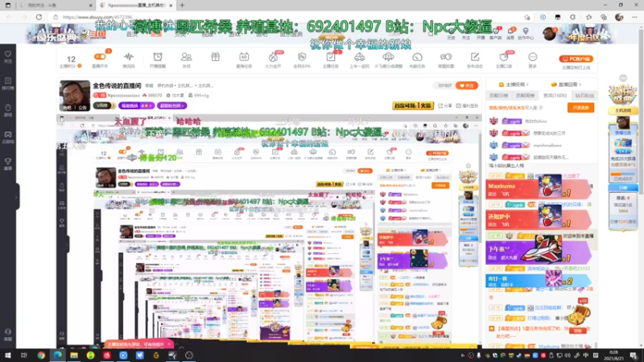Open a new browser tab with plus

click(x=182, y=6)
